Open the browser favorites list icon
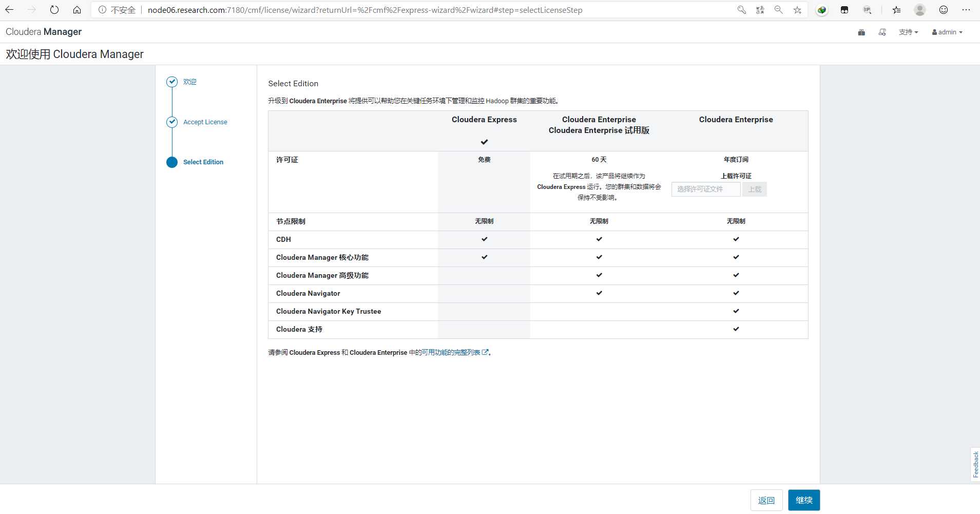Image resolution: width=980 pixels, height=514 pixels. [x=896, y=10]
